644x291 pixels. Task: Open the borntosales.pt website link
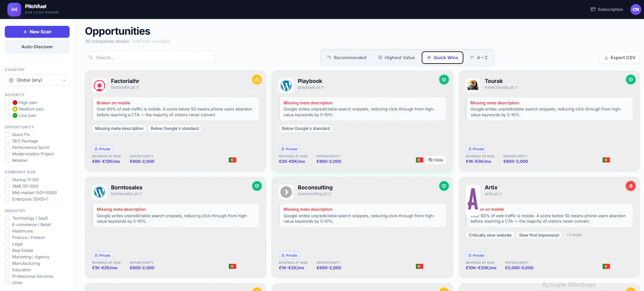(126, 194)
